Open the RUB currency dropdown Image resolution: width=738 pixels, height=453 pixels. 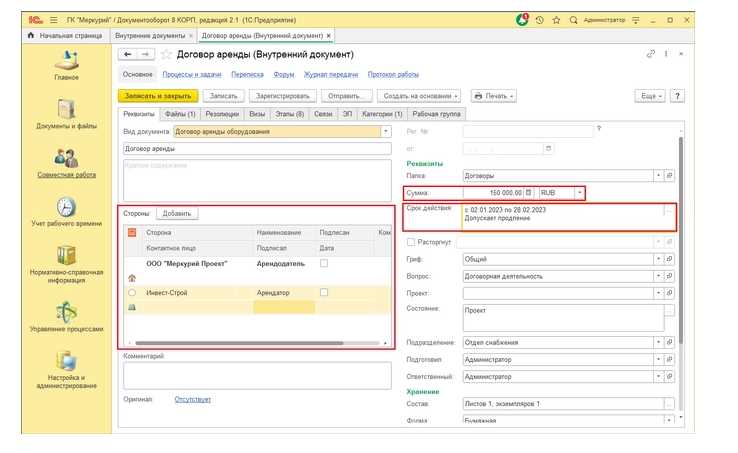[x=579, y=193]
